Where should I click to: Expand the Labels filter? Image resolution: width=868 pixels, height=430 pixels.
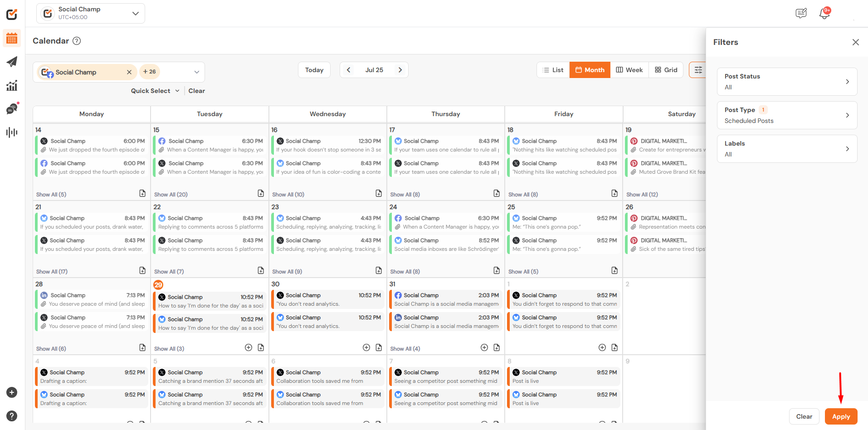(787, 149)
